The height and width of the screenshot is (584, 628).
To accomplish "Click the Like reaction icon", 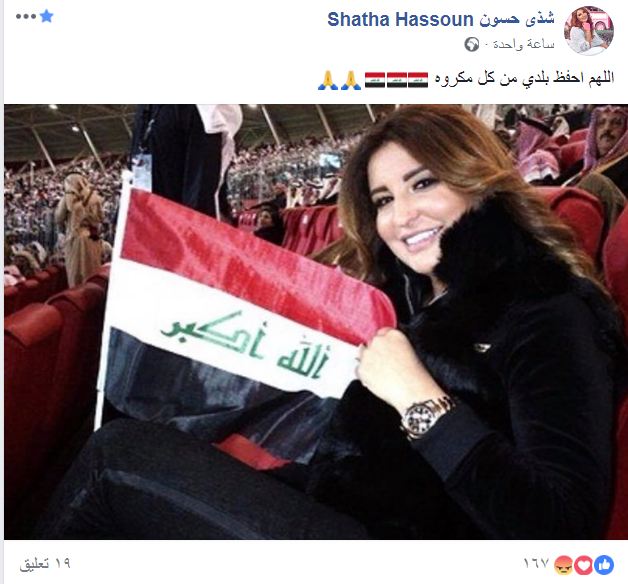I will [604, 565].
